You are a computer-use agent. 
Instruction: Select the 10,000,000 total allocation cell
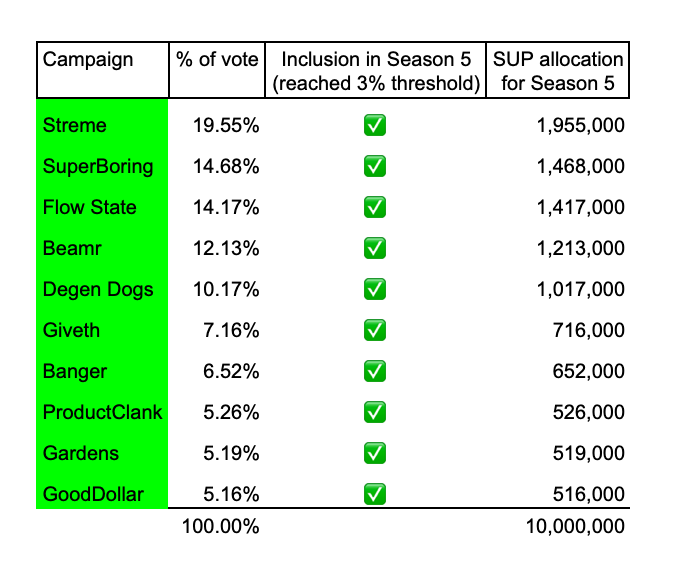coord(574,526)
